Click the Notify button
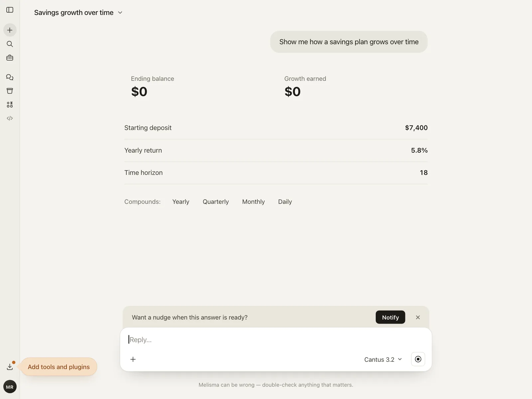 390,317
